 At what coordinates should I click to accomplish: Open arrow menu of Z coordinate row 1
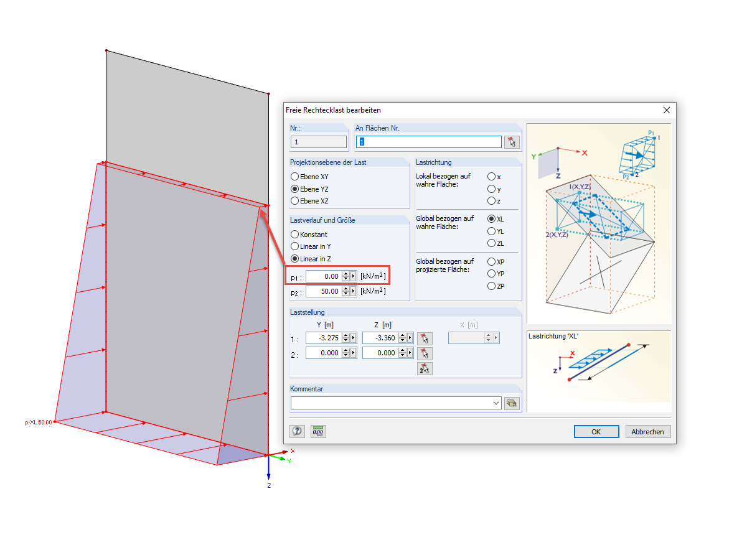pos(410,338)
